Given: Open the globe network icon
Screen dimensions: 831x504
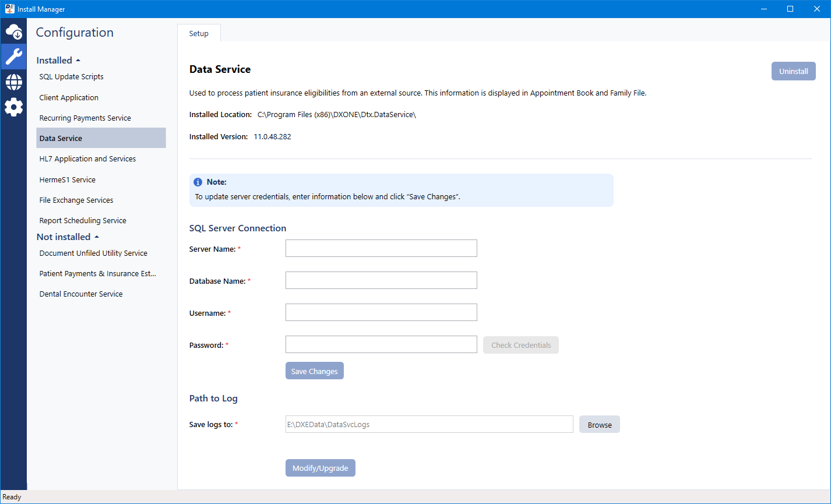Looking at the screenshot, I should click(x=13, y=82).
